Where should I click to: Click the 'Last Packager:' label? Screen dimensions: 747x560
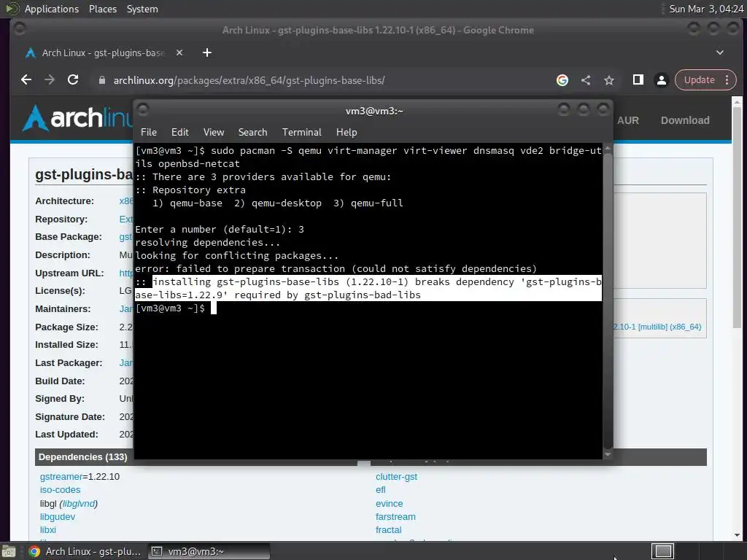69,363
